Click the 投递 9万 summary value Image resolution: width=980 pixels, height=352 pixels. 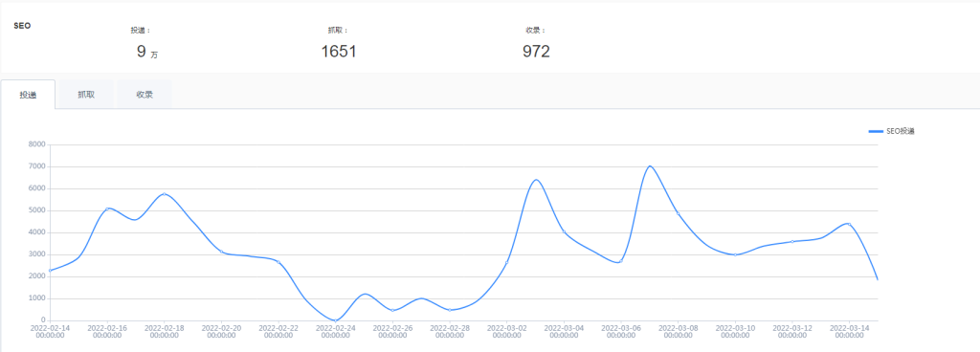[x=147, y=52]
